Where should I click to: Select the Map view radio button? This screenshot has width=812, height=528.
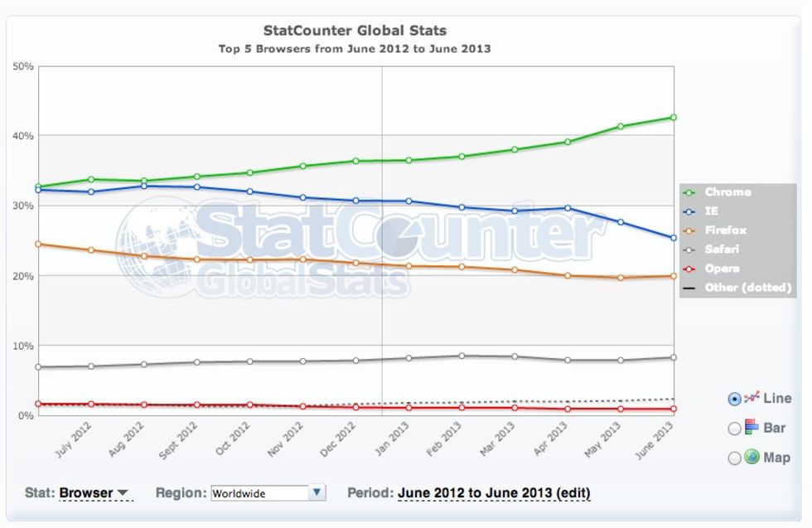point(734,458)
